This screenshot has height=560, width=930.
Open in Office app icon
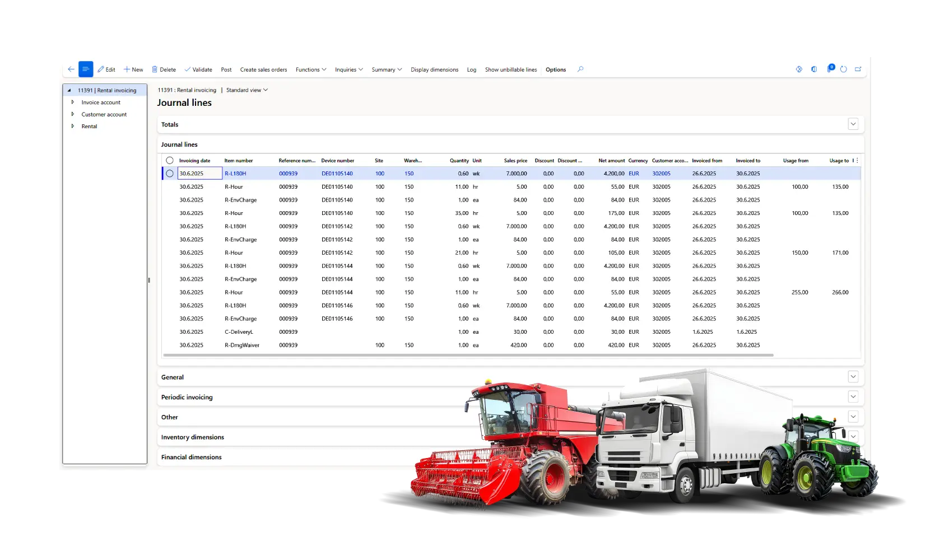814,69
